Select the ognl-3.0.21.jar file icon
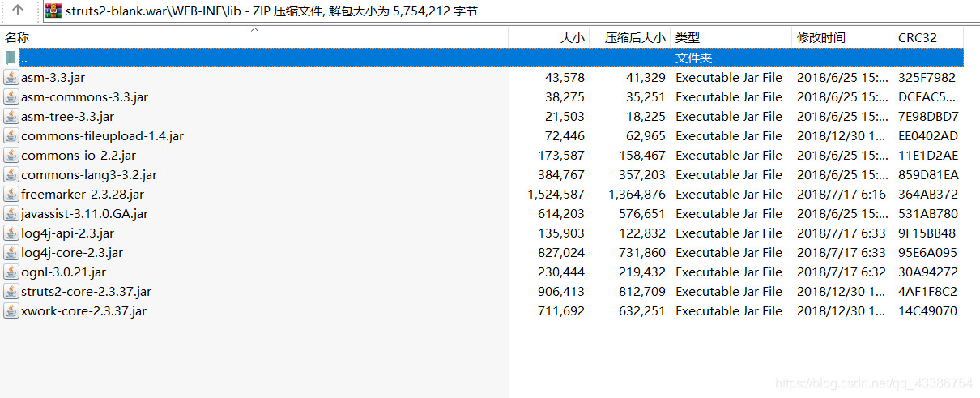Image resolution: width=980 pixels, height=398 pixels. 11,272
